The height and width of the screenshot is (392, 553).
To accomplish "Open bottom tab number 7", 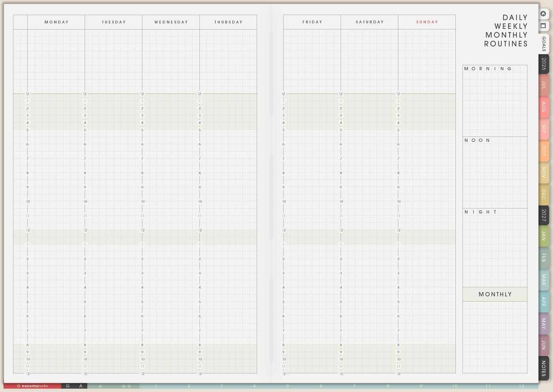I will [354, 386].
